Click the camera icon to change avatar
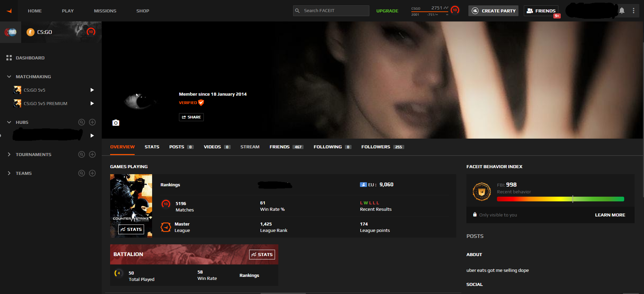The width and height of the screenshot is (644, 294). click(x=116, y=123)
